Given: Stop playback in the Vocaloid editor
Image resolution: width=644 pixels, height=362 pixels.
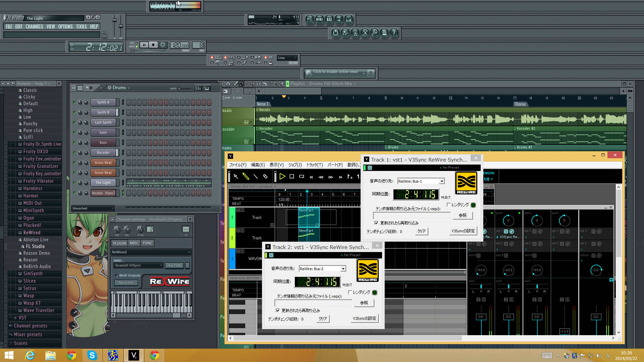Looking at the screenshot, I should [x=292, y=176].
